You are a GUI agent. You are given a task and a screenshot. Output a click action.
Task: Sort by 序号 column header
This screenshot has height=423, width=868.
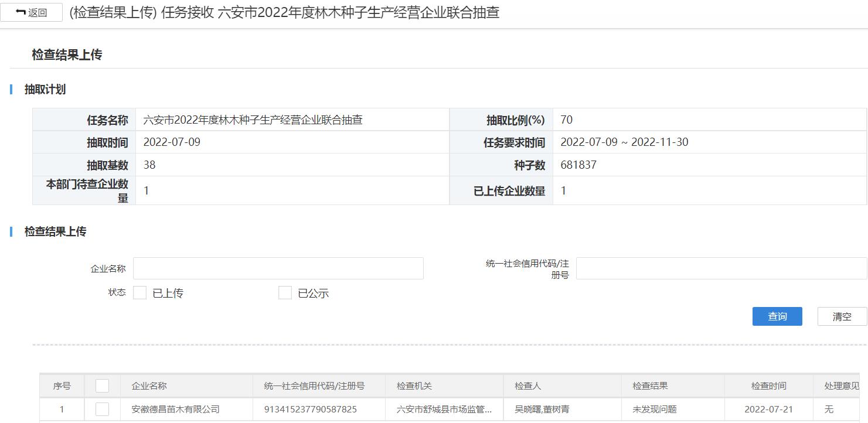(x=62, y=386)
